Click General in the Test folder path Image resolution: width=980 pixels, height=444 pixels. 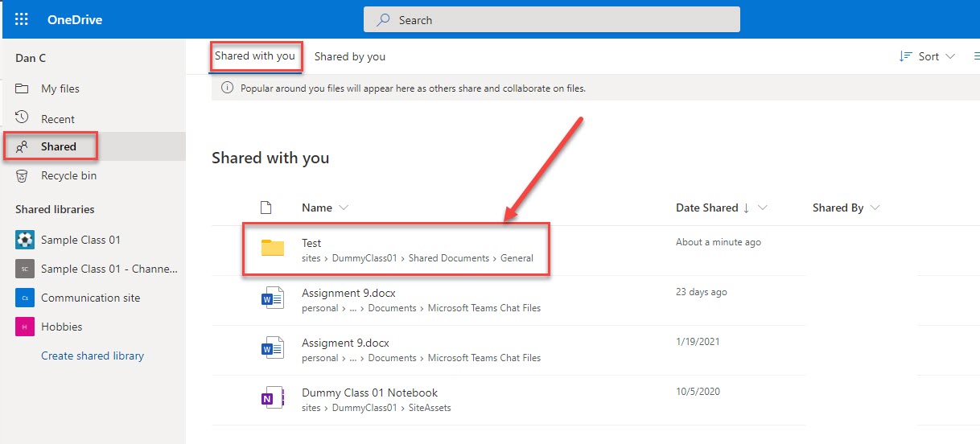tap(517, 258)
